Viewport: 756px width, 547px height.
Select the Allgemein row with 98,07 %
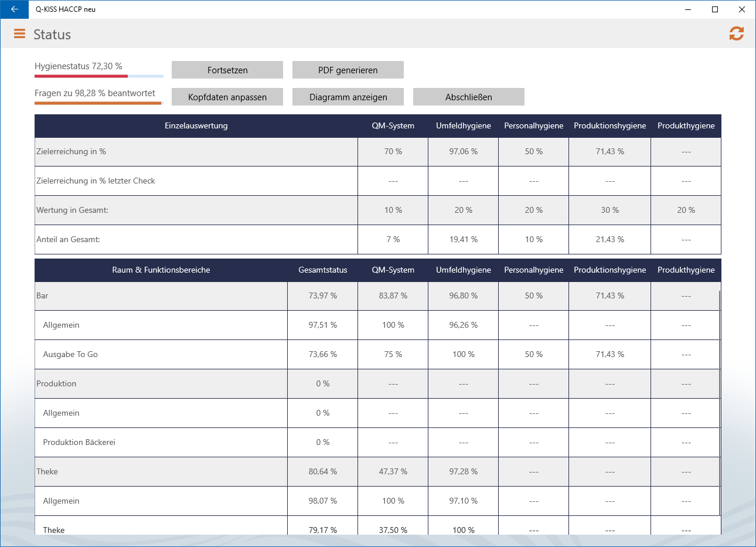pyautogui.click(x=377, y=501)
